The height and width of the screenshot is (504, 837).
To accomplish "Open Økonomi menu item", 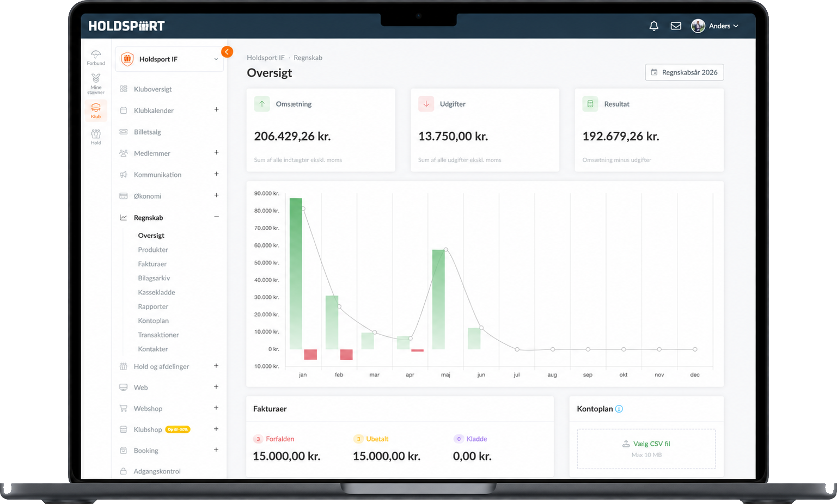I will pyautogui.click(x=148, y=196).
